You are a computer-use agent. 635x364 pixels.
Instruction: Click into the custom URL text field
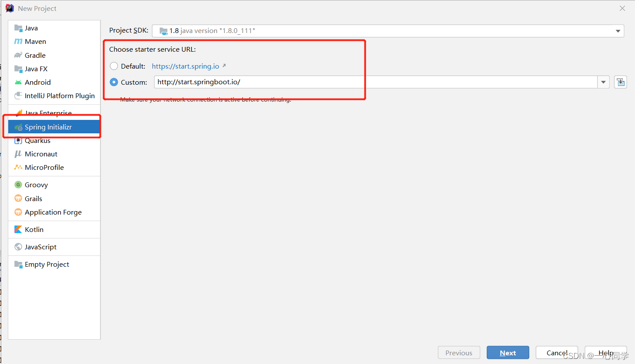click(376, 82)
